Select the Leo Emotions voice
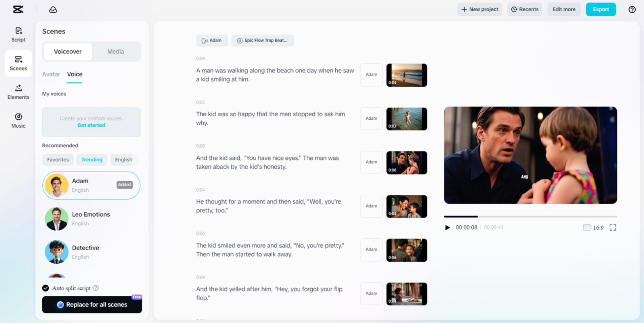The width and height of the screenshot is (644, 323). coord(91,219)
